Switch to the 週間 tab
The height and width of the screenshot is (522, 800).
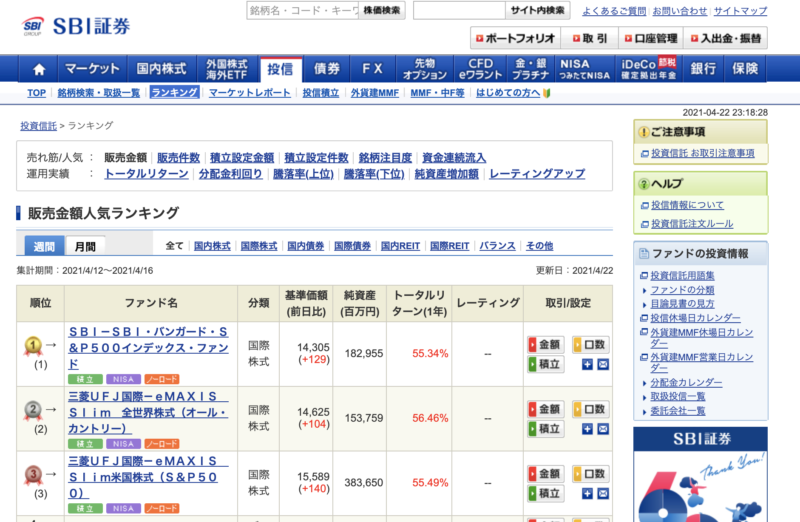click(44, 246)
